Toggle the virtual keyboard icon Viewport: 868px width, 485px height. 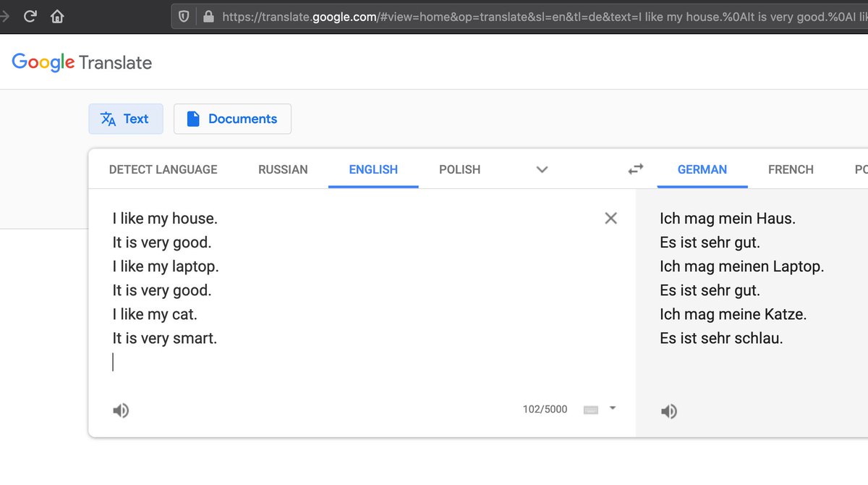(591, 410)
